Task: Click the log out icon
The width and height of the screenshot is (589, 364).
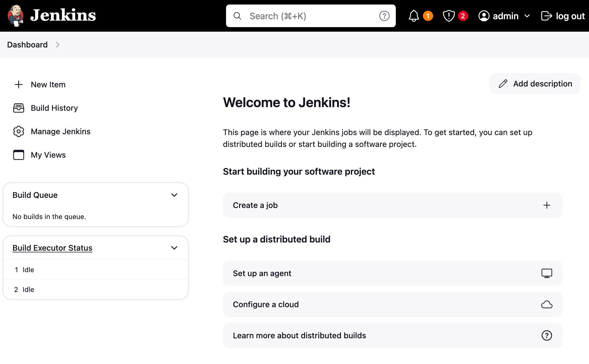Action: 547,16
